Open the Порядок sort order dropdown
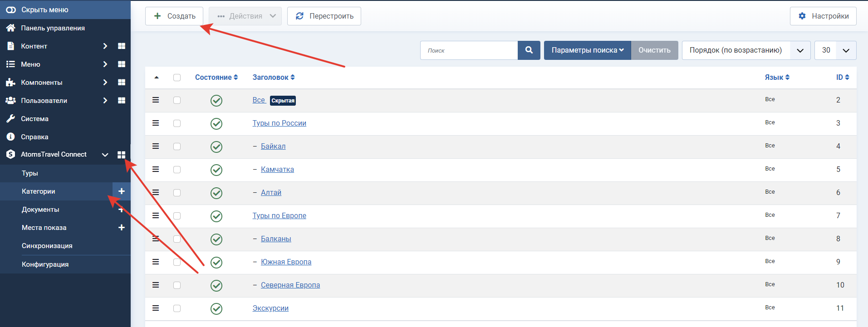This screenshot has height=327, width=868. 746,50
